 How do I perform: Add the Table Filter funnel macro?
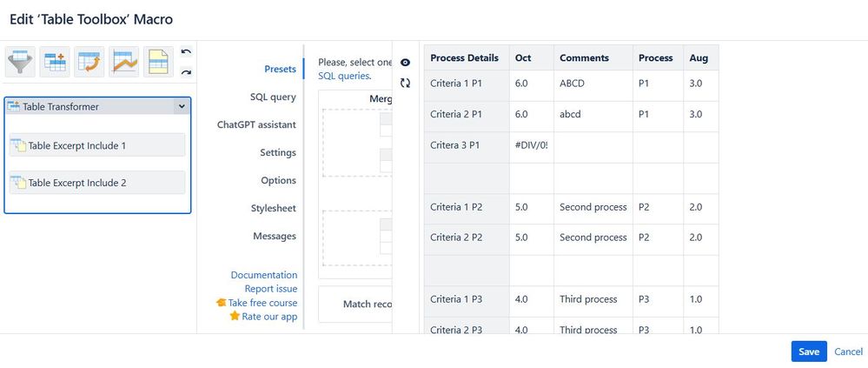click(21, 62)
